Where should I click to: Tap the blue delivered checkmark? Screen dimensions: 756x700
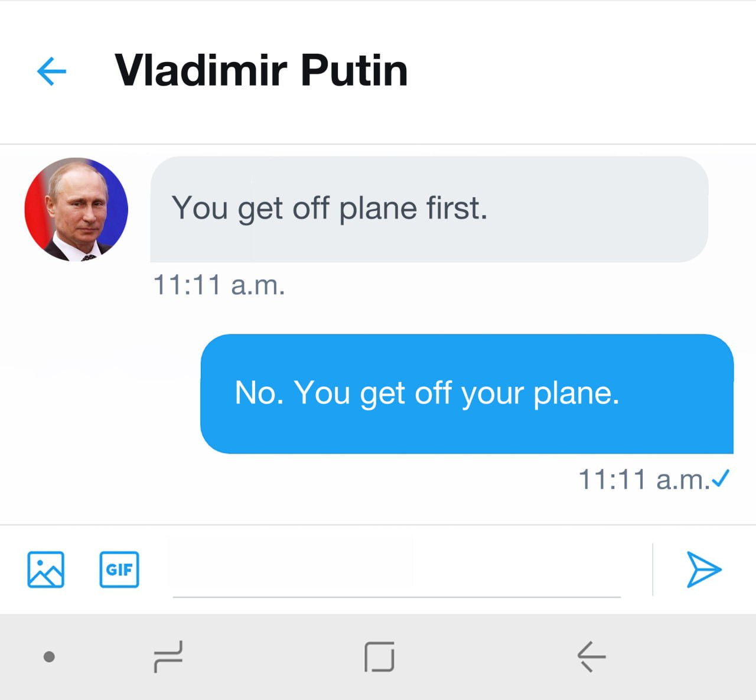click(721, 478)
